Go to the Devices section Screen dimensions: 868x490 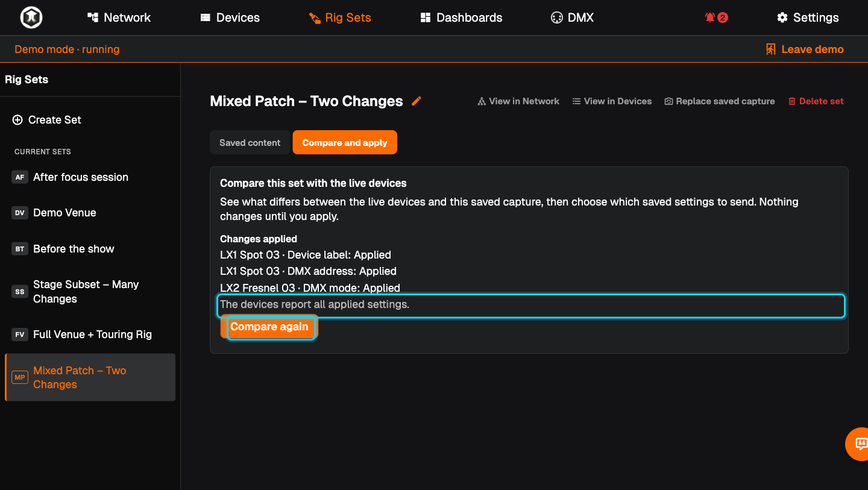pos(230,17)
